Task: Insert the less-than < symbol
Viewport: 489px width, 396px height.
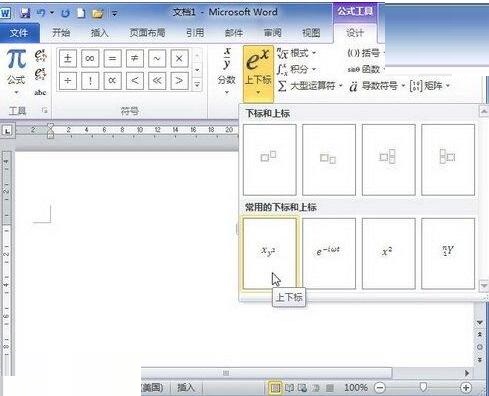Action: point(135,81)
